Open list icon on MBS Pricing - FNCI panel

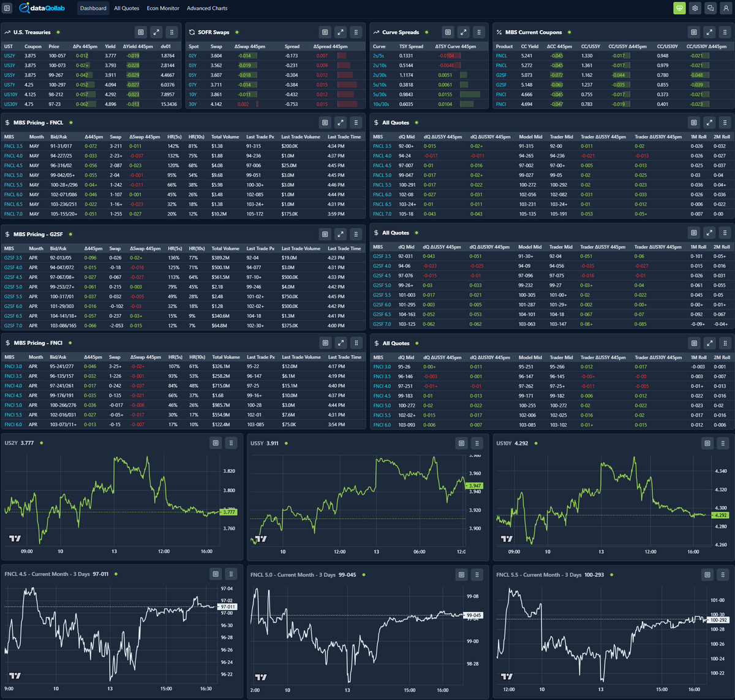click(x=325, y=343)
